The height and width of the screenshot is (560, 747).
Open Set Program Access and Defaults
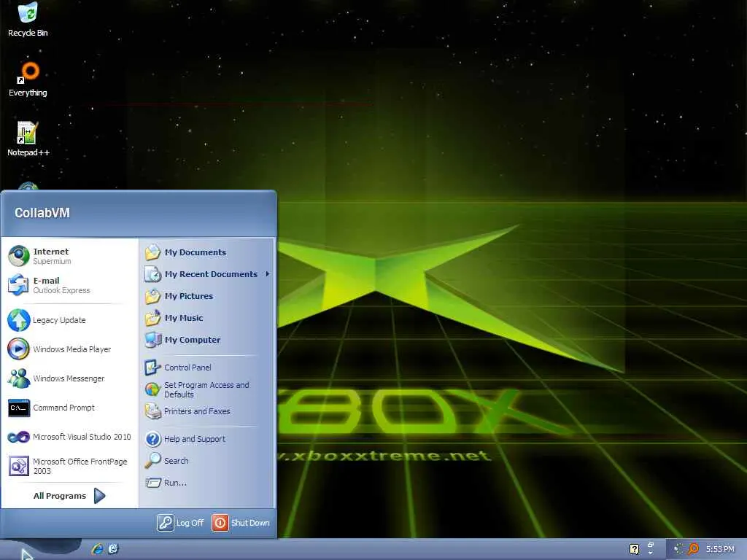click(208, 389)
